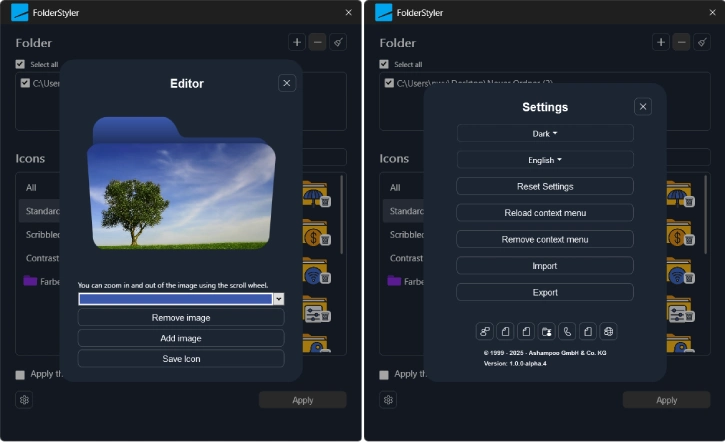
Task: Select the All category in left window
Action: pyautogui.click(x=31, y=188)
